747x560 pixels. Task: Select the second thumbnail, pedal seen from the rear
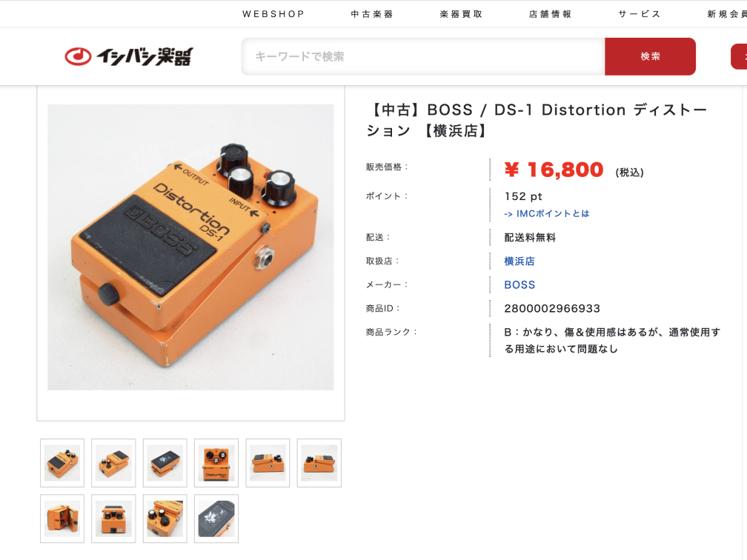tap(113, 463)
